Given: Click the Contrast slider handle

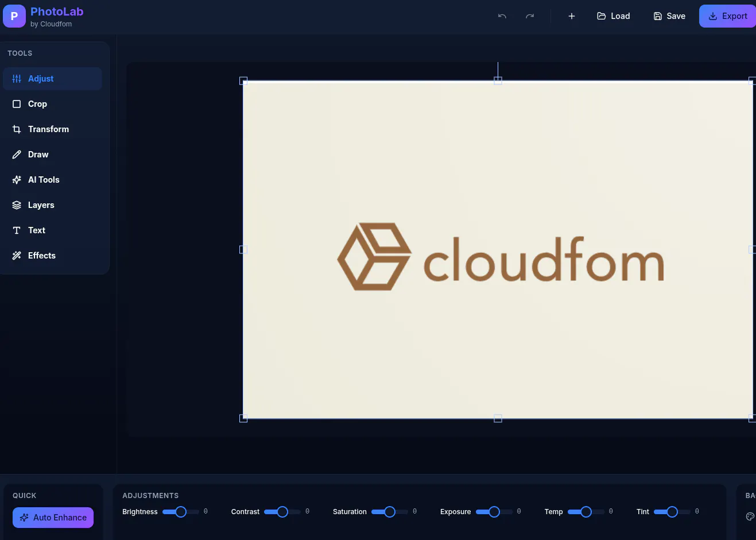Looking at the screenshot, I should click(x=282, y=512).
